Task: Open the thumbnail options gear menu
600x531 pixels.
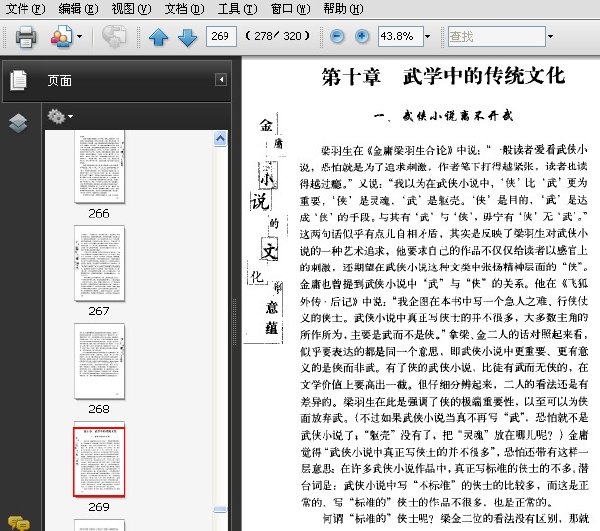Action: [x=60, y=117]
